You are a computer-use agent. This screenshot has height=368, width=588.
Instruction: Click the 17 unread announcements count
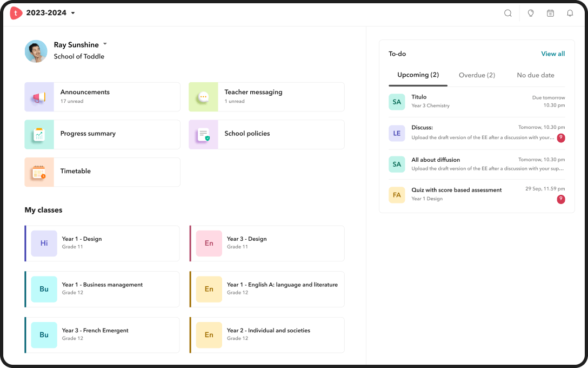click(72, 101)
